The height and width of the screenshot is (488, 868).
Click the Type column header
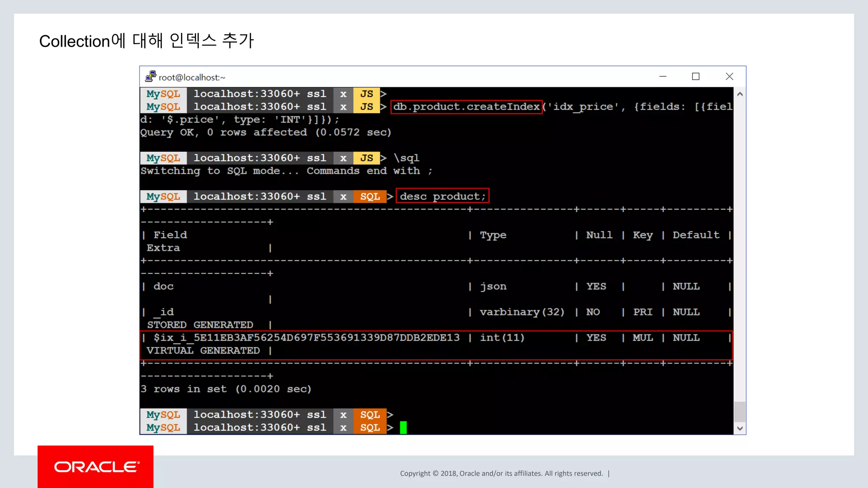point(493,235)
